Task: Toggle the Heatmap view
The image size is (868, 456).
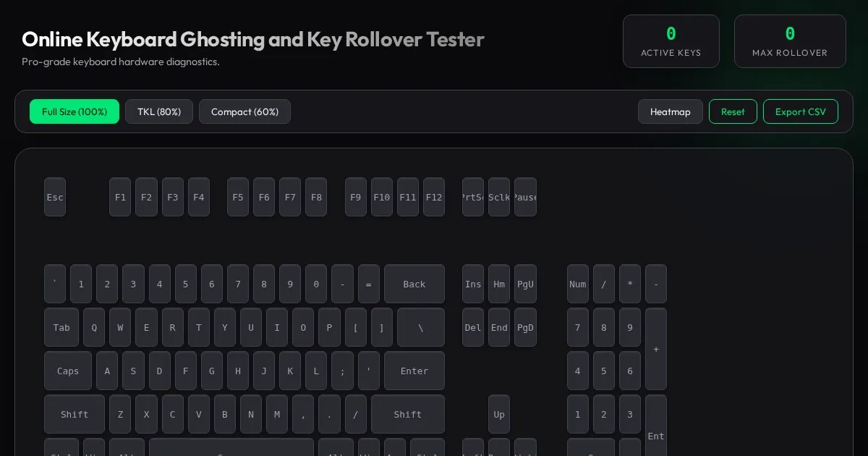Action: [670, 111]
